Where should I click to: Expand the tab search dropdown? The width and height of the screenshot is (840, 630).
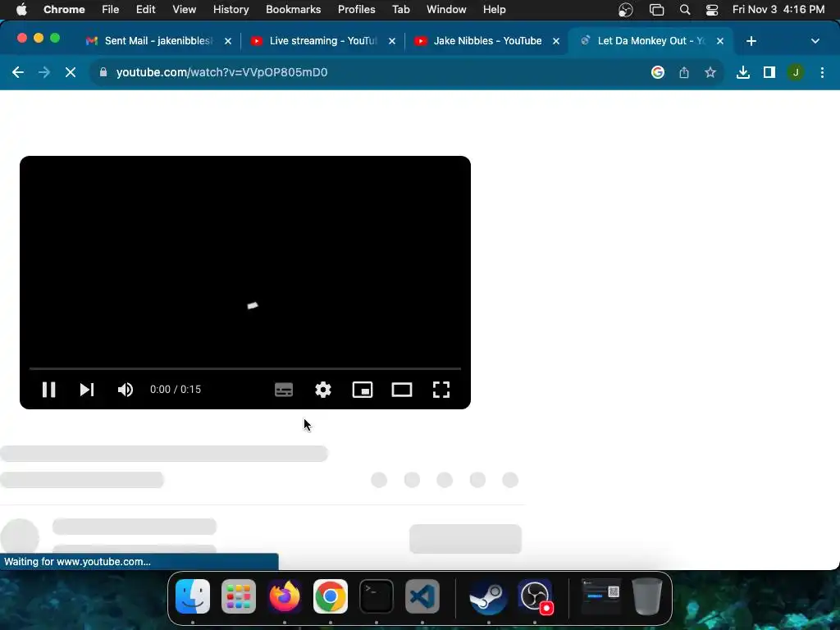(815, 41)
